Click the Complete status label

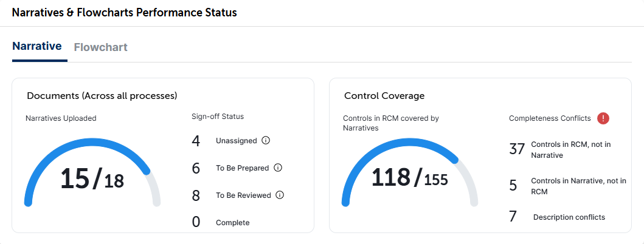point(232,223)
